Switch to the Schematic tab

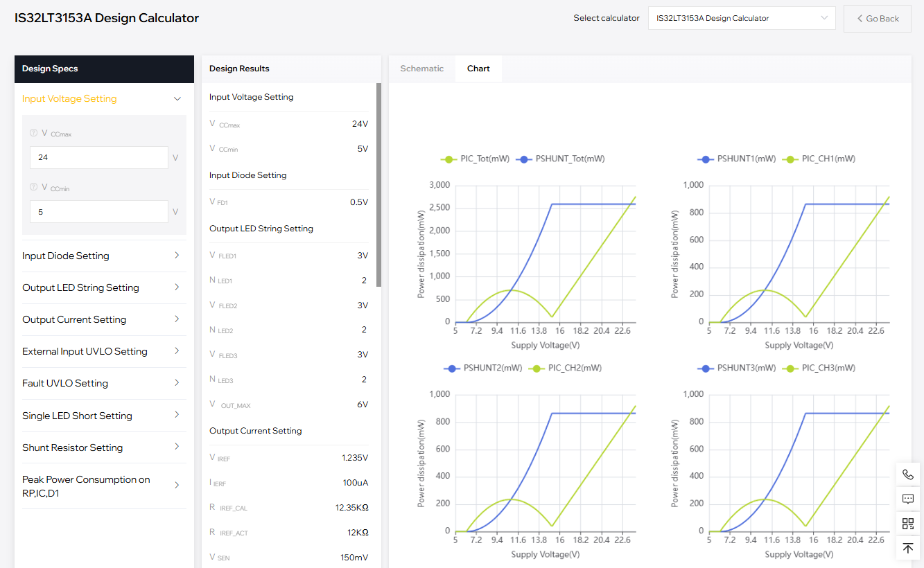(x=421, y=69)
